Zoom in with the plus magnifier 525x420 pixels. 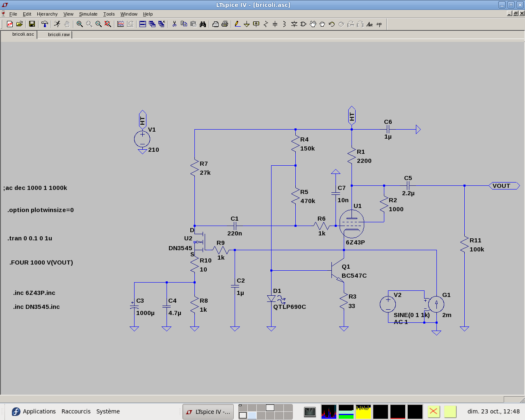(80, 24)
